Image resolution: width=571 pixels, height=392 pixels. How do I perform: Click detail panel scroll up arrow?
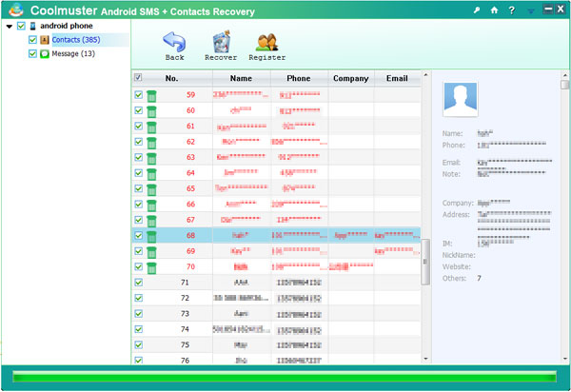[x=564, y=75]
